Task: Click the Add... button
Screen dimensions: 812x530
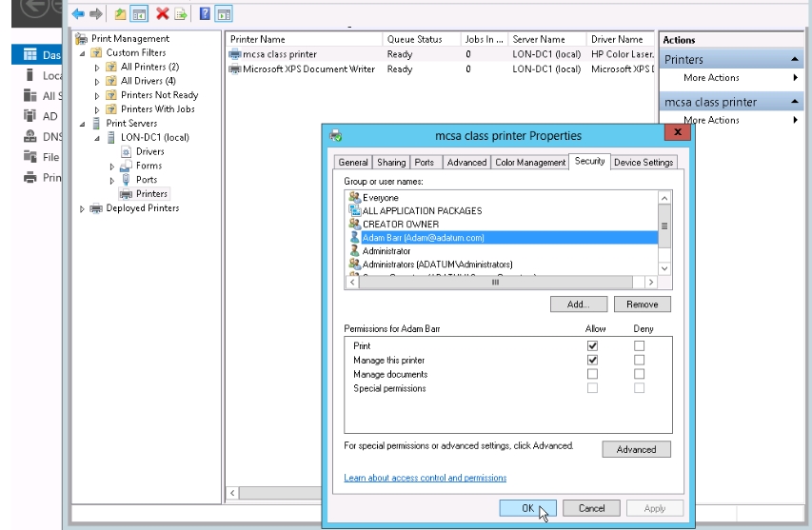Action: click(x=579, y=304)
